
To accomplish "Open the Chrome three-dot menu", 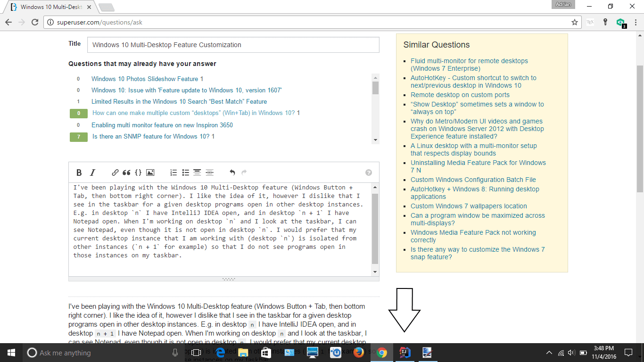I will pos(635,22).
